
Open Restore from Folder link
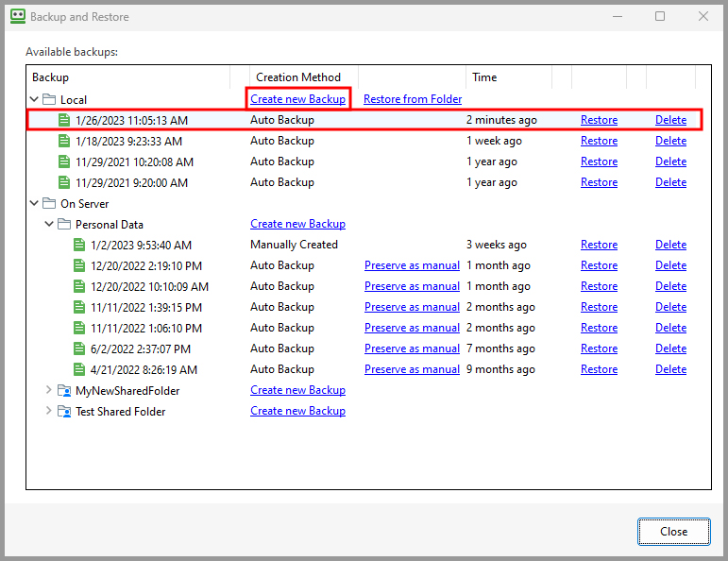(413, 99)
